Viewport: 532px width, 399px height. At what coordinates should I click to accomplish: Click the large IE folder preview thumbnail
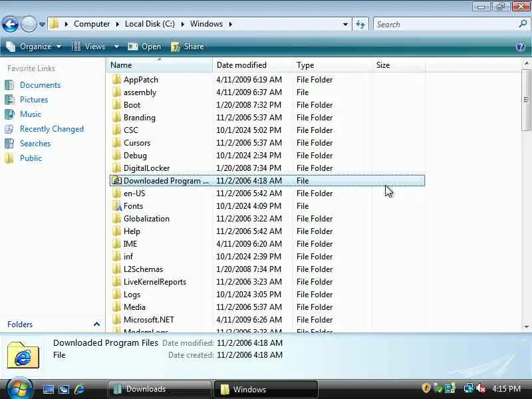[23, 355]
